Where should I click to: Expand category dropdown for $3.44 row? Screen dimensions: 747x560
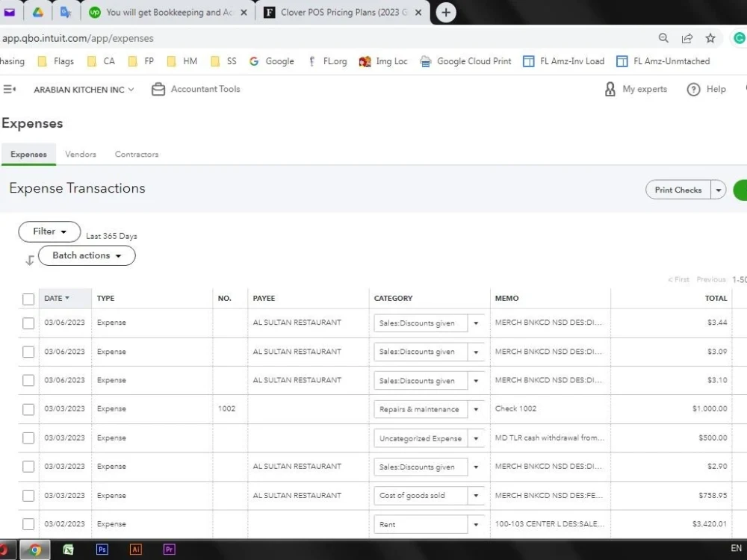tap(476, 323)
